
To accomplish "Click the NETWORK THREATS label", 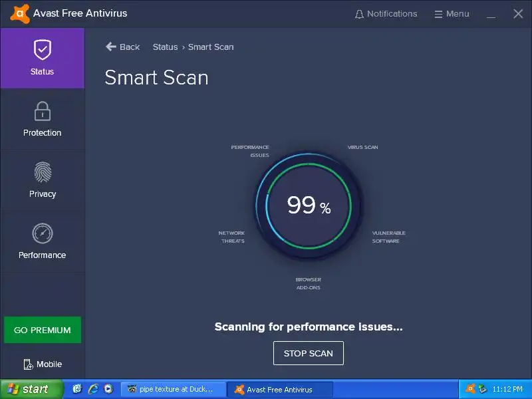I will (231, 237).
